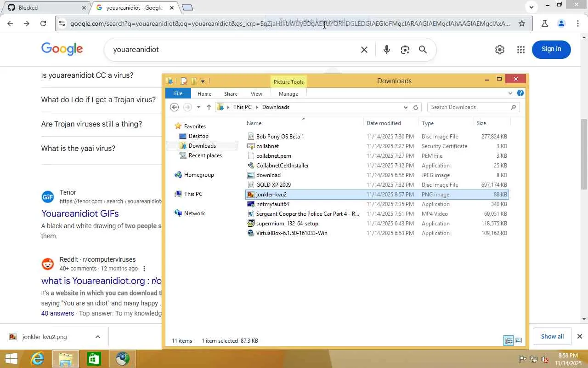Viewport: 588px width, 368px height.
Task: Select the download JPEG image icon
Action: (251, 175)
